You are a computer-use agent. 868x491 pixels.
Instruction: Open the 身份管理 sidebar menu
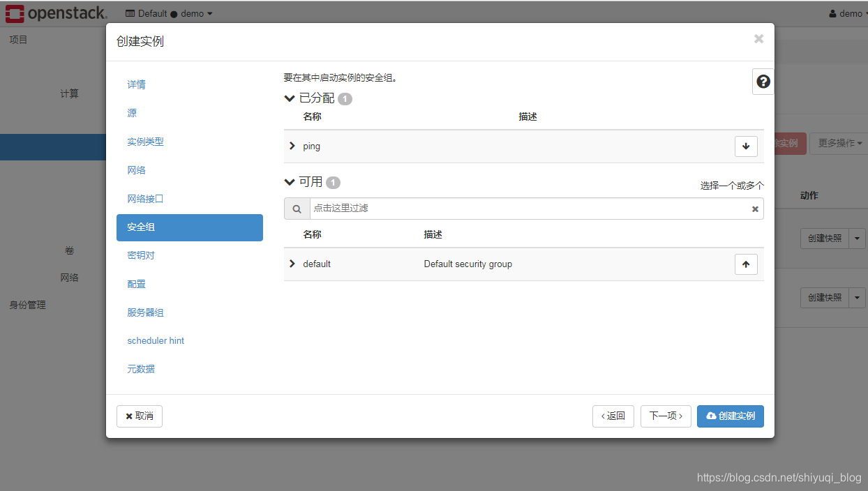(x=27, y=305)
